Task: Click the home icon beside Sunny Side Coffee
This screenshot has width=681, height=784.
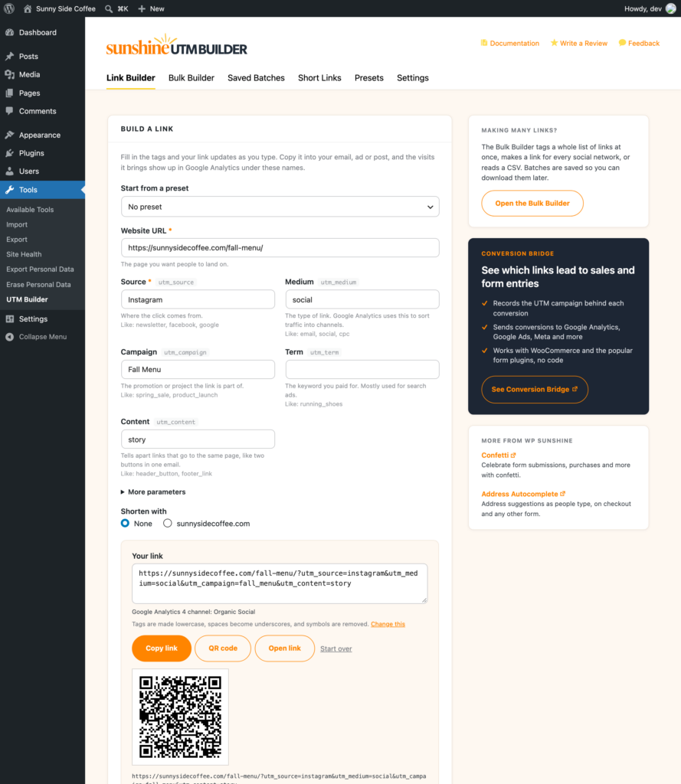Action: (x=28, y=8)
